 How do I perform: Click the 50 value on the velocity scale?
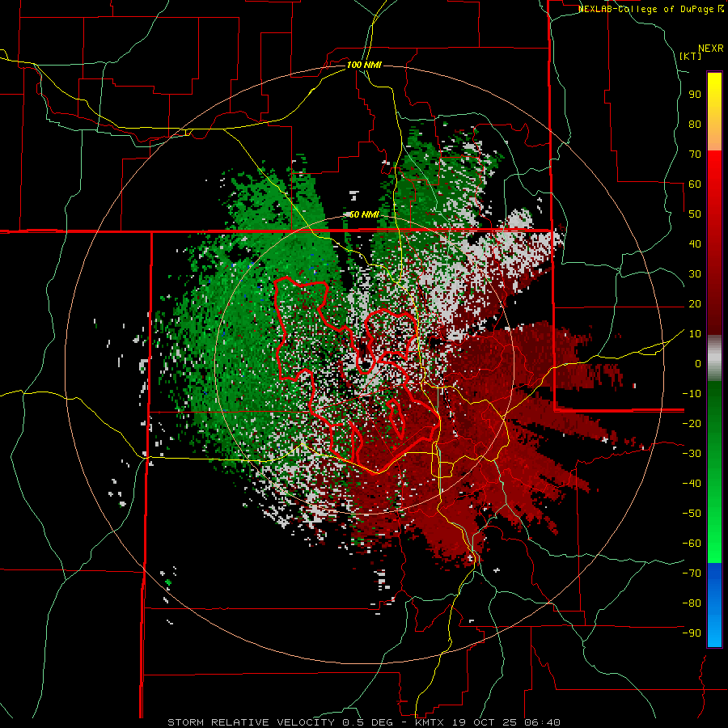point(695,214)
